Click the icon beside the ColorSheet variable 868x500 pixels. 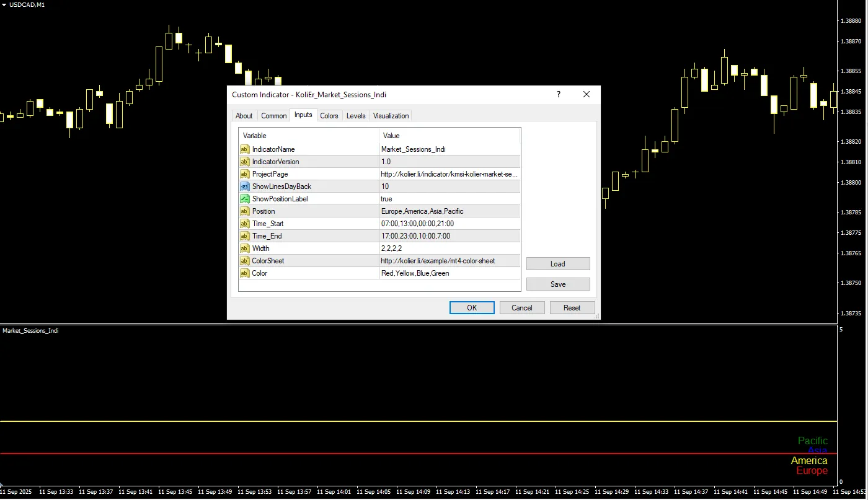point(244,261)
